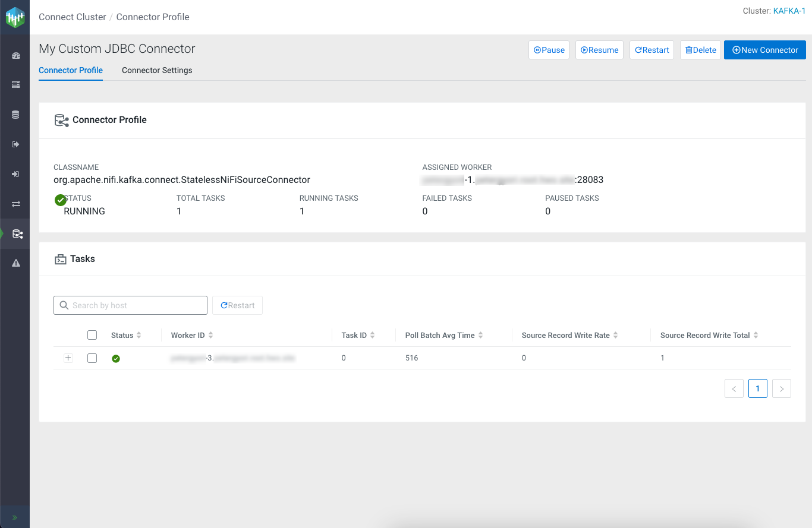Click the Streams Messaging Manager logo

tap(15, 17)
